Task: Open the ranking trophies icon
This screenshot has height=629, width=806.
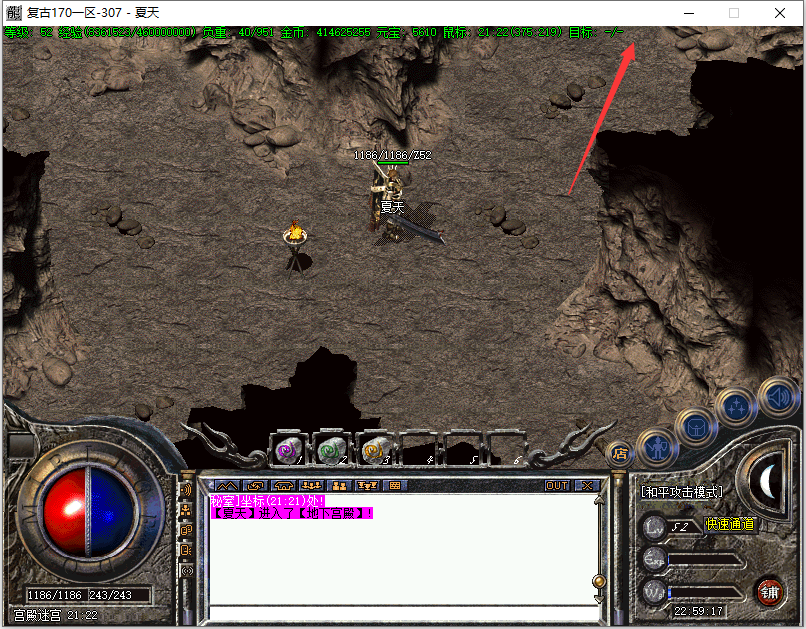Action: [x=367, y=485]
